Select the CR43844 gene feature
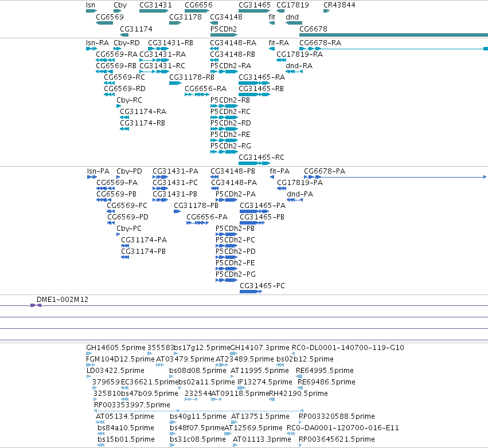Viewport: 488px width, 448px height. [326, 11]
